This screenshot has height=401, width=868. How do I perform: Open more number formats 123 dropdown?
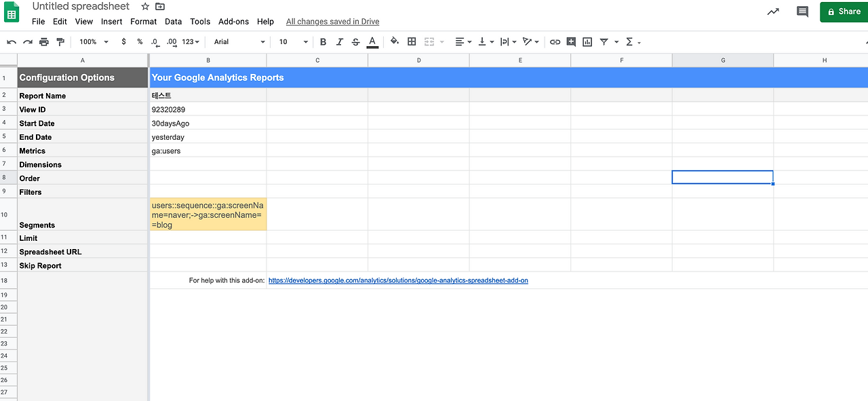coord(191,42)
